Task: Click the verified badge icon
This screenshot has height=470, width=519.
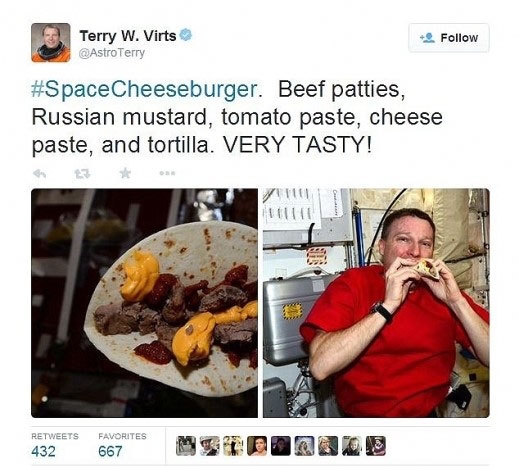Action: [186, 35]
